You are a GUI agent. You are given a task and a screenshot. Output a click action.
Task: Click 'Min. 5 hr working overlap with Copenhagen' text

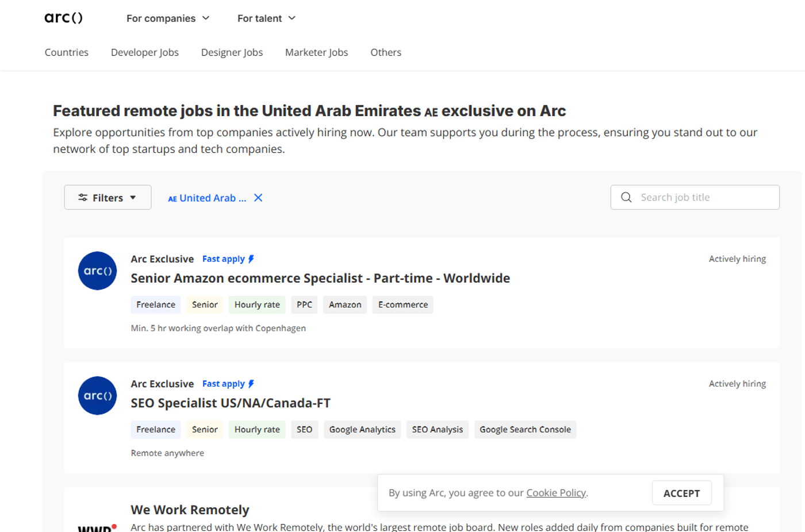pyautogui.click(x=218, y=328)
